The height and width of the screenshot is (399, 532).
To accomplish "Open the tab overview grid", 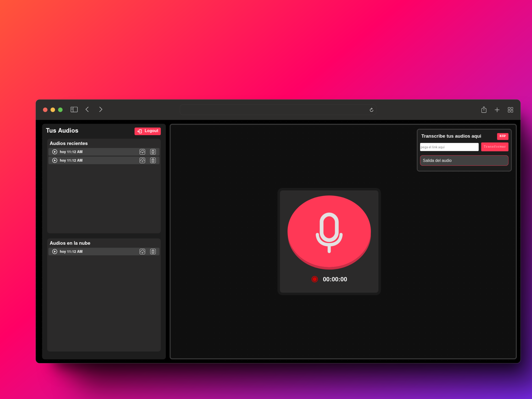I will pos(510,110).
